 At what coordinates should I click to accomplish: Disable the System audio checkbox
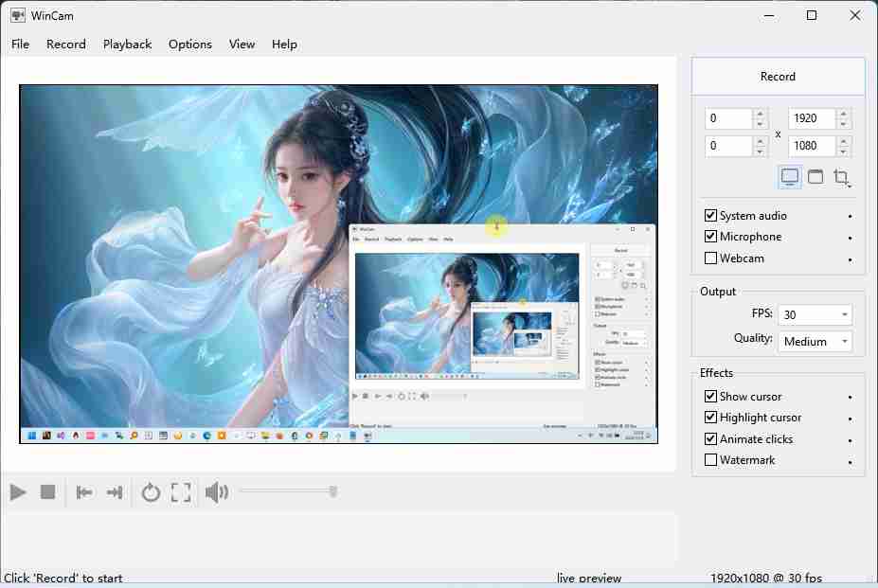(x=711, y=216)
